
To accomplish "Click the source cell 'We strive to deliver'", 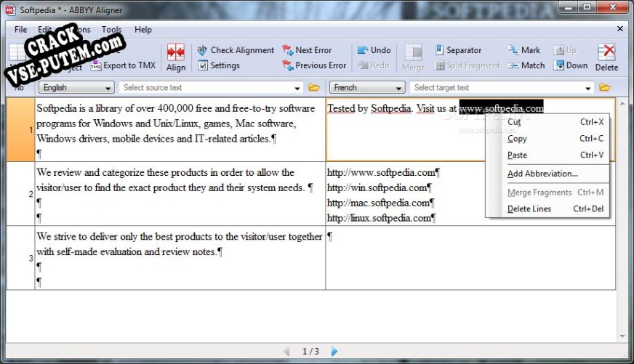I will (x=180, y=258).
